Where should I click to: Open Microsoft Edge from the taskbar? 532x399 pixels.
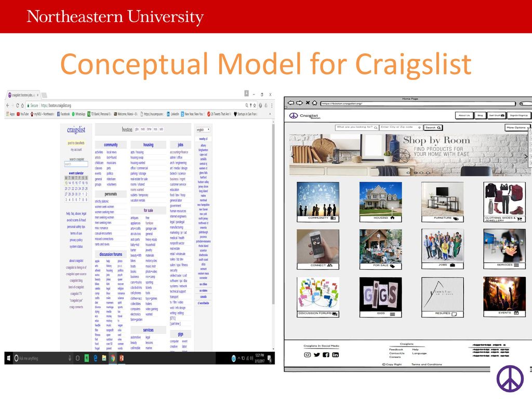tap(96, 358)
